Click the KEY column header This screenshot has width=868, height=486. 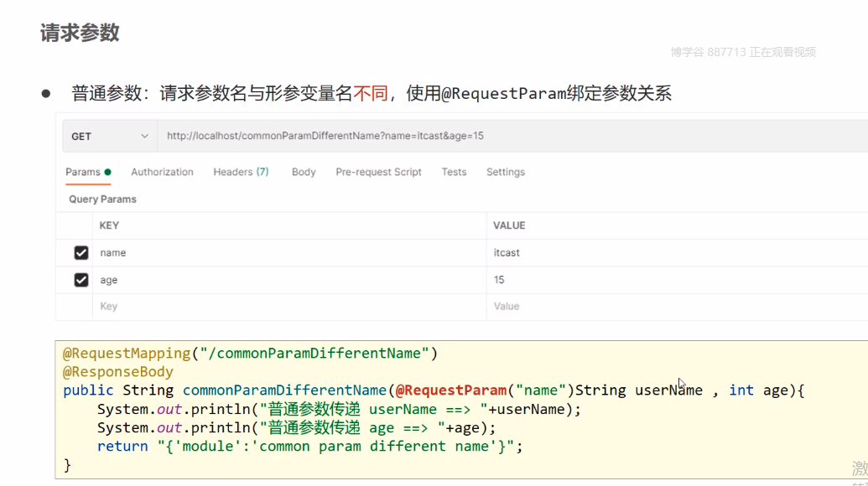click(109, 225)
